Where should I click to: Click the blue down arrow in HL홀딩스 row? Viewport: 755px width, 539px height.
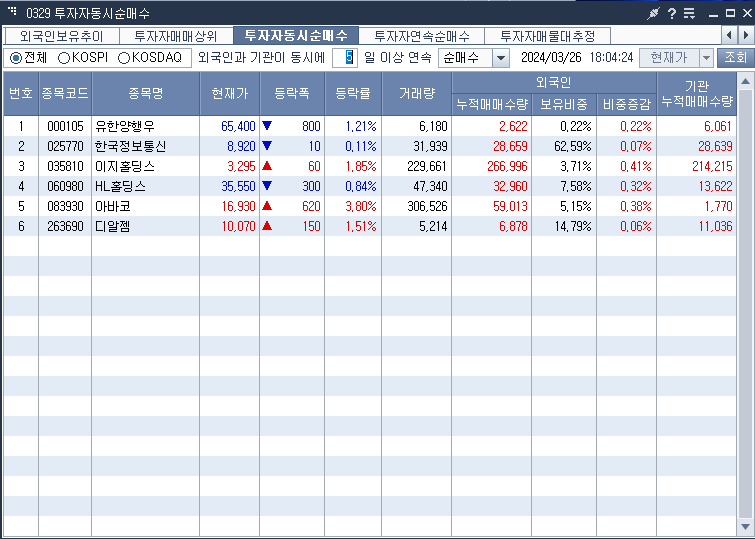(x=267, y=185)
